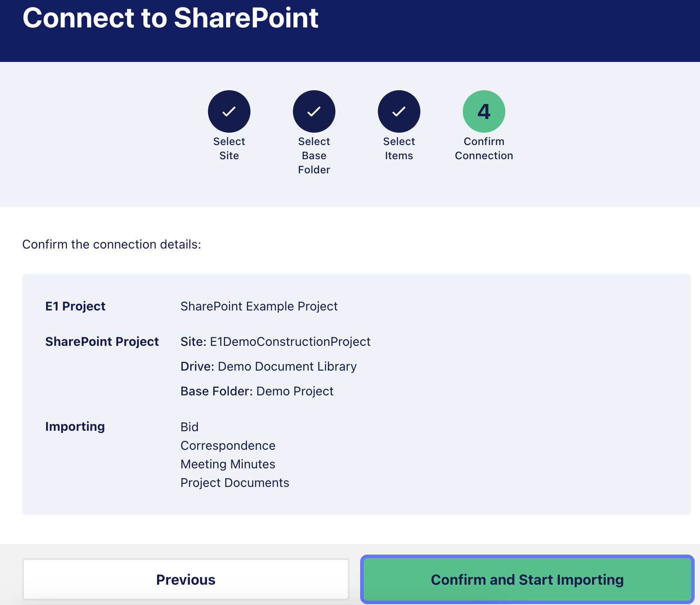Click Confirm and Start Importing
This screenshot has height=605, width=700.
tap(527, 579)
